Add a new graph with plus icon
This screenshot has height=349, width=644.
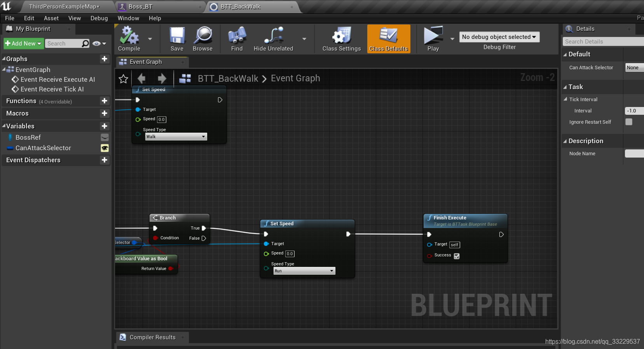pyautogui.click(x=105, y=59)
